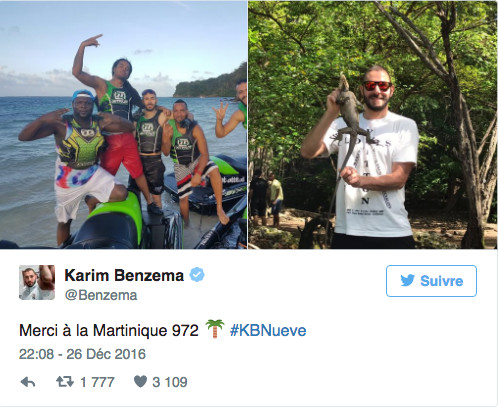Open the #KBNueve hashtag link

(268, 331)
